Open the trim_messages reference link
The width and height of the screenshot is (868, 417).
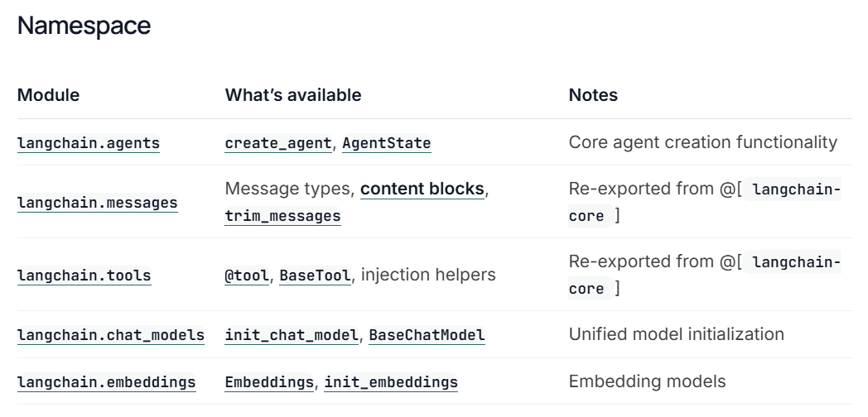(x=282, y=216)
